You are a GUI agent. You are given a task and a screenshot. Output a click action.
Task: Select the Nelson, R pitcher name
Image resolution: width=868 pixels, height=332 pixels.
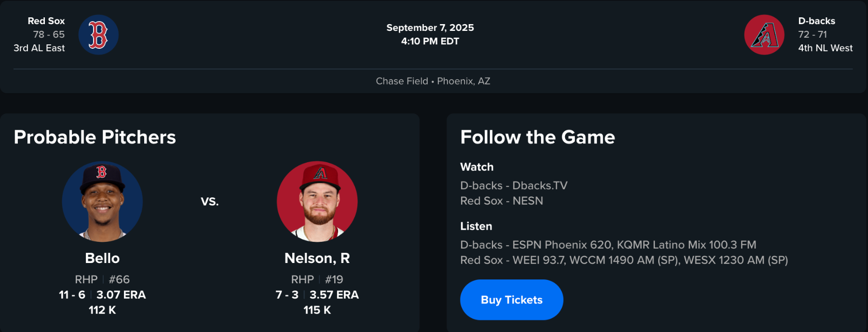point(317,258)
